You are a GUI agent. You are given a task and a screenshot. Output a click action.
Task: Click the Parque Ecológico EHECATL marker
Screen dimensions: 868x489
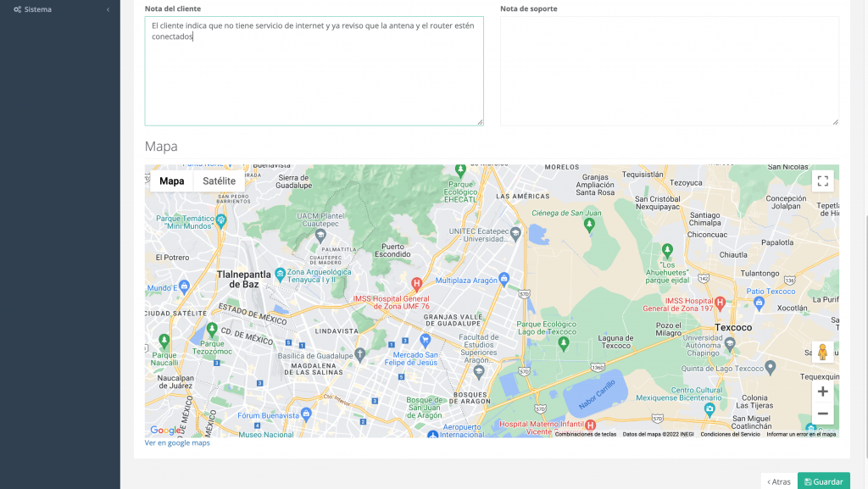[x=460, y=169]
